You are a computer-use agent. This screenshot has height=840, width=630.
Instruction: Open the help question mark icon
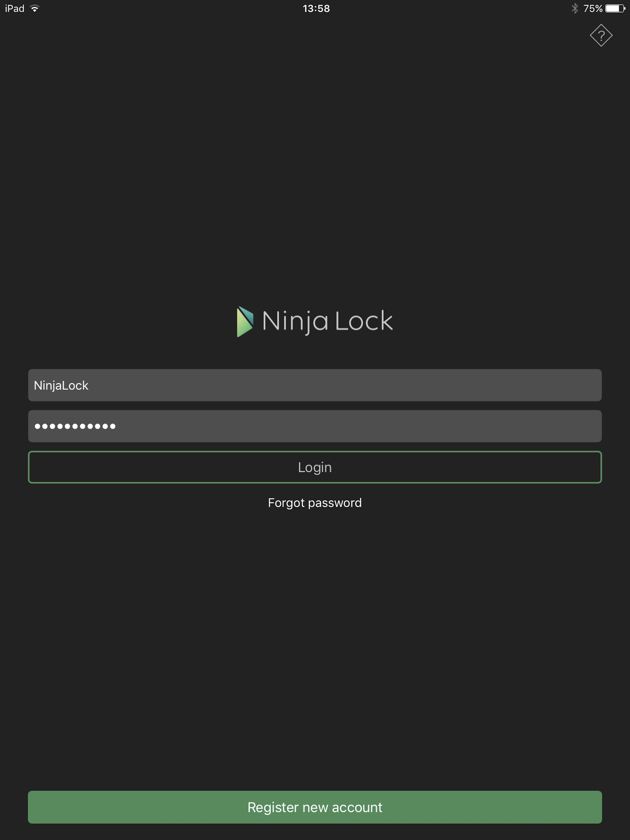click(x=601, y=35)
